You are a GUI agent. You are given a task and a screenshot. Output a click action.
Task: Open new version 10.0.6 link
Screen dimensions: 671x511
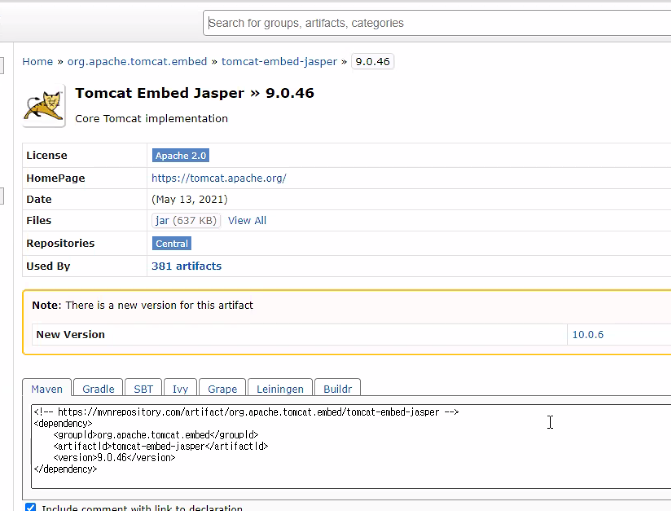(x=588, y=335)
